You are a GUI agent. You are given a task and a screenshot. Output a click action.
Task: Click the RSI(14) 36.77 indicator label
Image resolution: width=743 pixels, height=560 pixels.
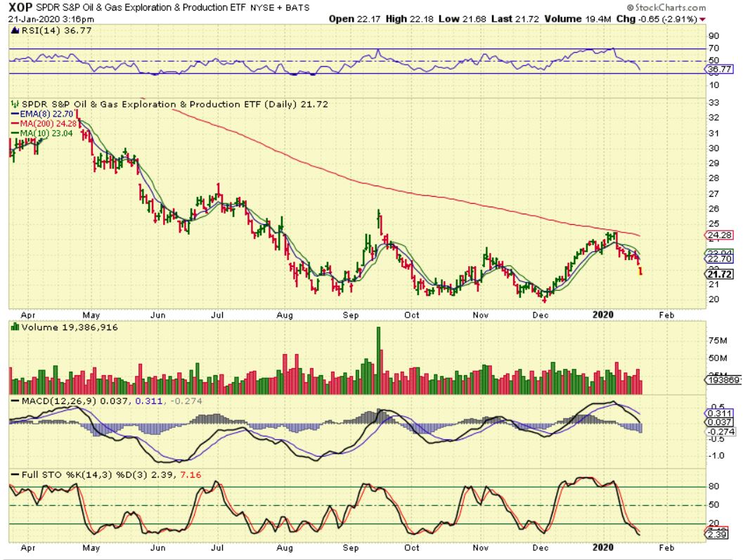(x=56, y=30)
